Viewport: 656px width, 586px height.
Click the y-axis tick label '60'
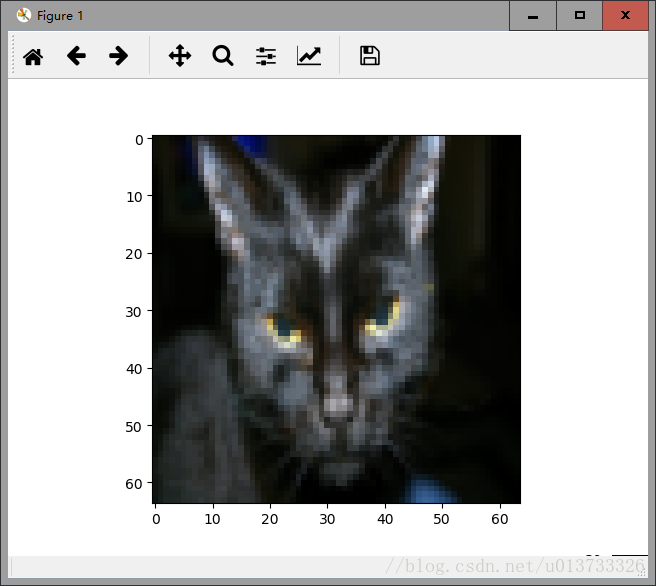pos(134,484)
